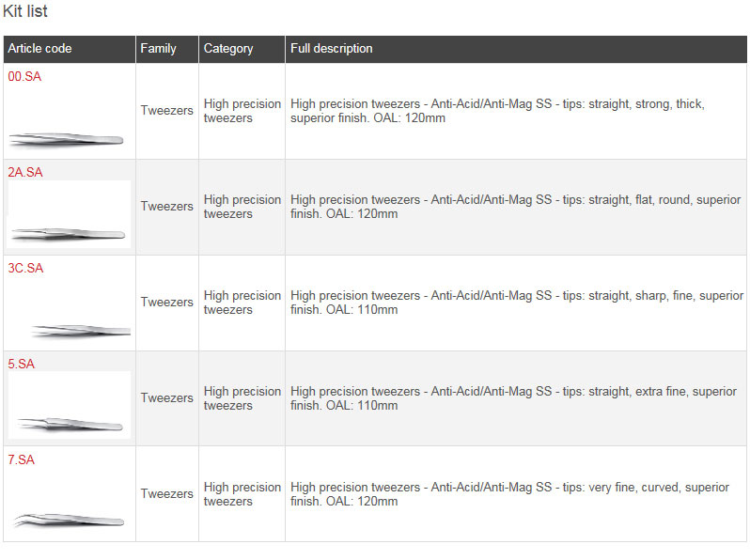This screenshot has height=560, width=750.
Task: Click the Family column header
Action: tap(167, 49)
